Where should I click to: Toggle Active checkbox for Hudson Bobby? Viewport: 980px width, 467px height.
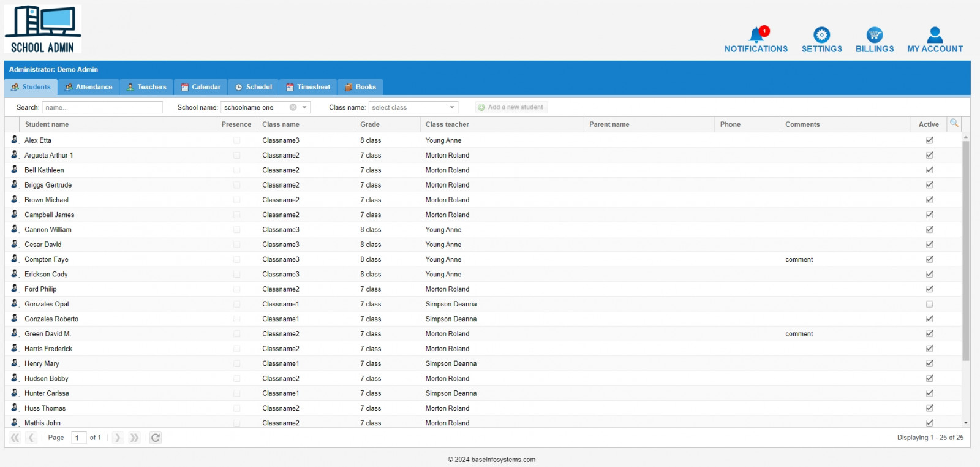[929, 379]
